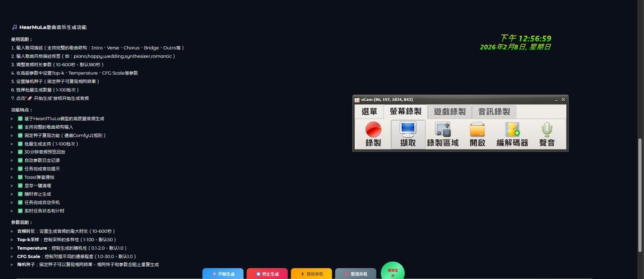
Task: Click the blue 开始生成 button
Action: click(223, 274)
